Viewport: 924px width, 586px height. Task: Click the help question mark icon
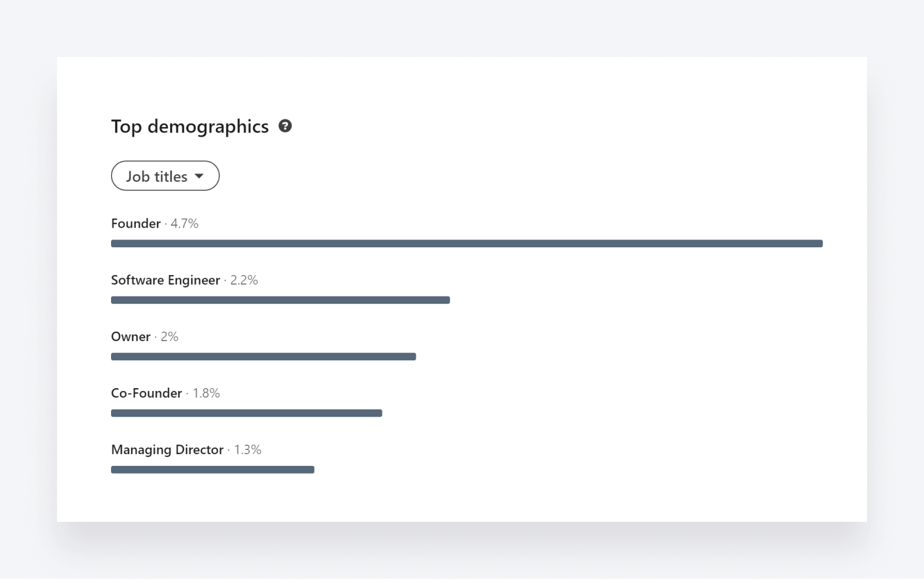pos(285,126)
